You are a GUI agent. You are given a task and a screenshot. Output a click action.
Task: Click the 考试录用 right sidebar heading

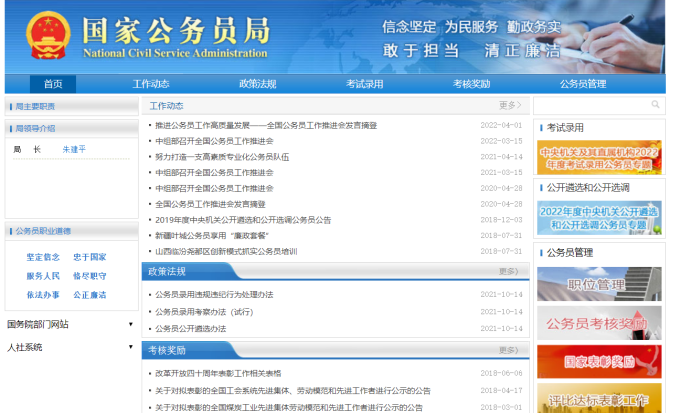pyautogui.click(x=565, y=128)
